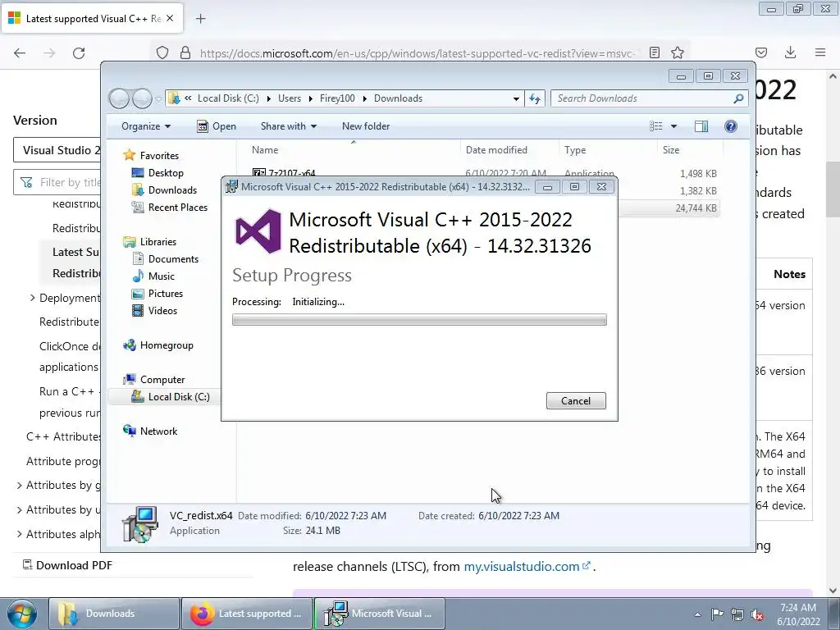
Task: Bookmark this page with the star icon
Action: pos(677,52)
